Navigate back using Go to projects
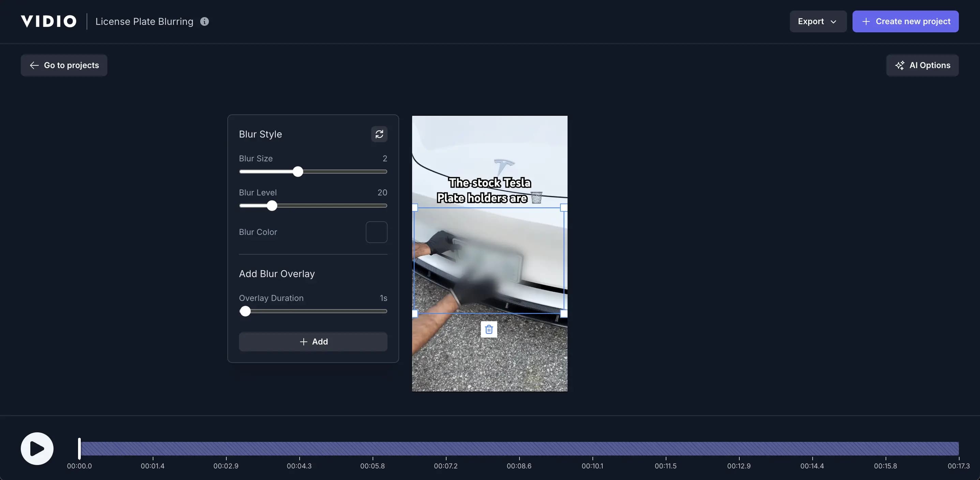Image resolution: width=980 pixels, height=480 pixels. (64, 65)
